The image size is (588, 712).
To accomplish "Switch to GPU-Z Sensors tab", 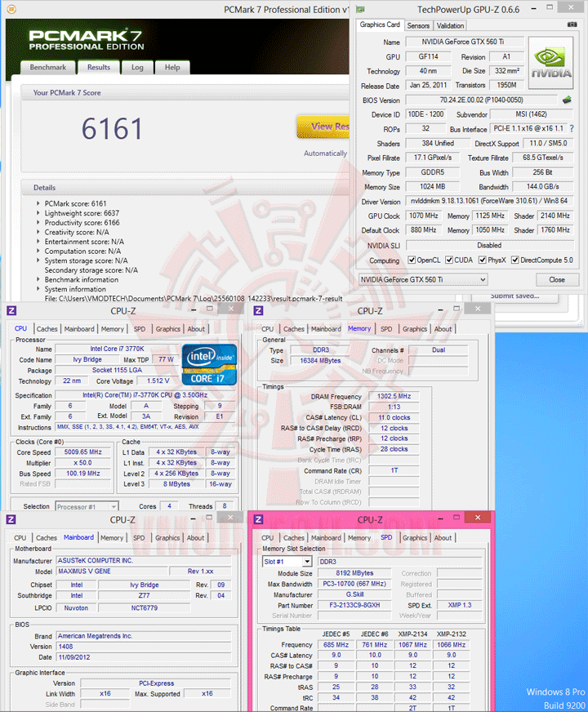I will [x=418, y=26].
